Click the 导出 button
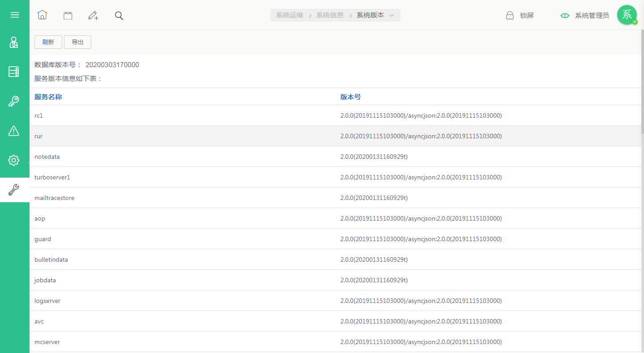Image resolution: width=644 pixels, height=353 pixels. click(78, 42)
